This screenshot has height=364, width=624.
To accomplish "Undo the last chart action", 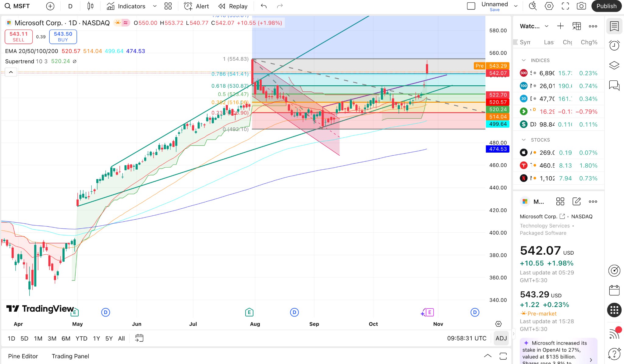I will (263, 6).
